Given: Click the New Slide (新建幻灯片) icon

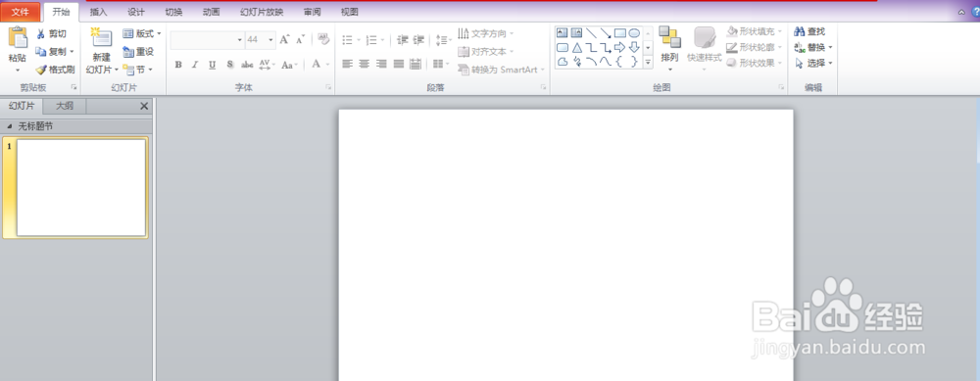Looking at the screenshot, I should pos(101,37).
